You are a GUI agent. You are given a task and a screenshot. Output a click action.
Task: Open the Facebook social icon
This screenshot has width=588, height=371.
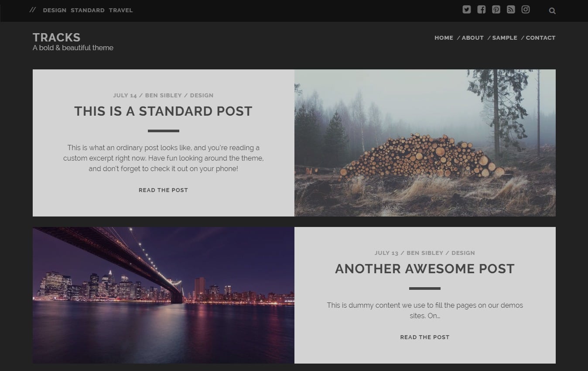(481, 10)
